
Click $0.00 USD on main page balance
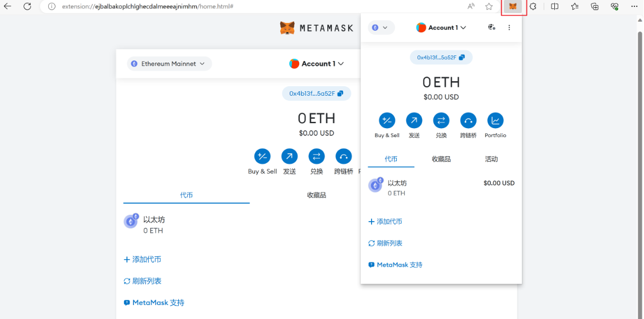coord(317,133)
